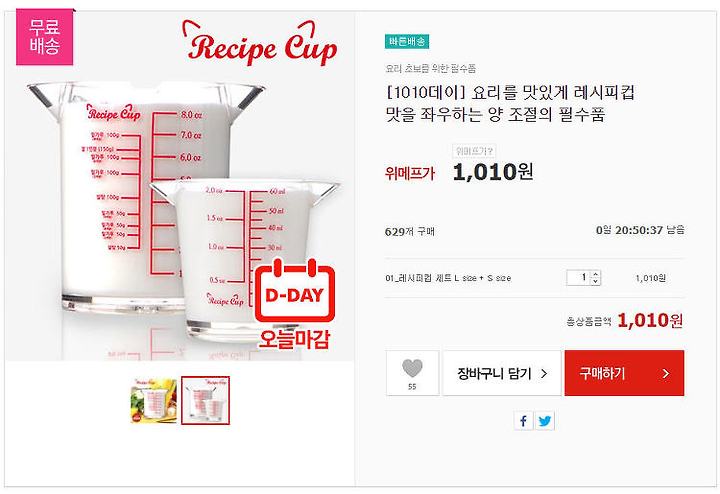Select the two-cups product thumbnail
The image size is (720, 494).
click(x=205, y=400)
